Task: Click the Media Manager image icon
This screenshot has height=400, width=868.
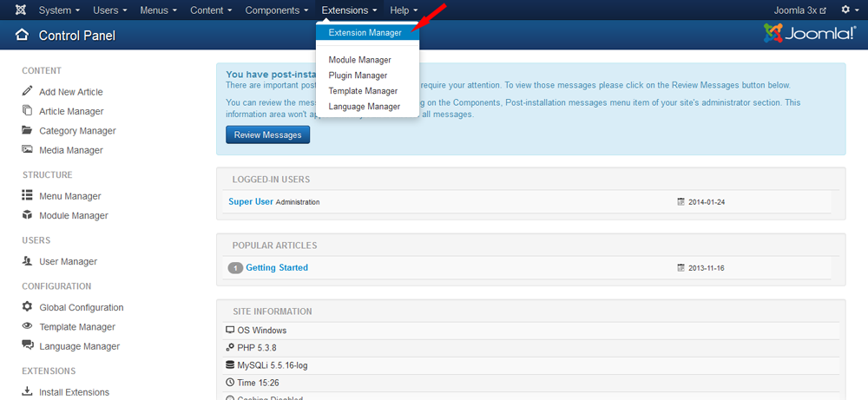Action: tap(27, 150)
